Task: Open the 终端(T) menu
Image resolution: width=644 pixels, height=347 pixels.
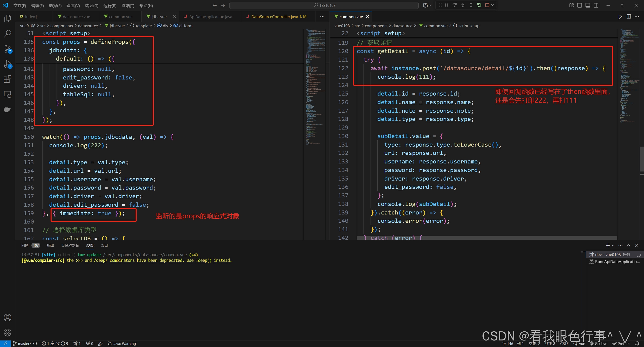Action: pyautogui.click(x=128, y=6)
